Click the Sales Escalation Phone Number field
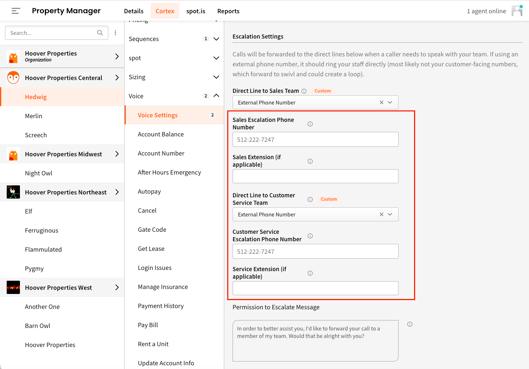 315,139
